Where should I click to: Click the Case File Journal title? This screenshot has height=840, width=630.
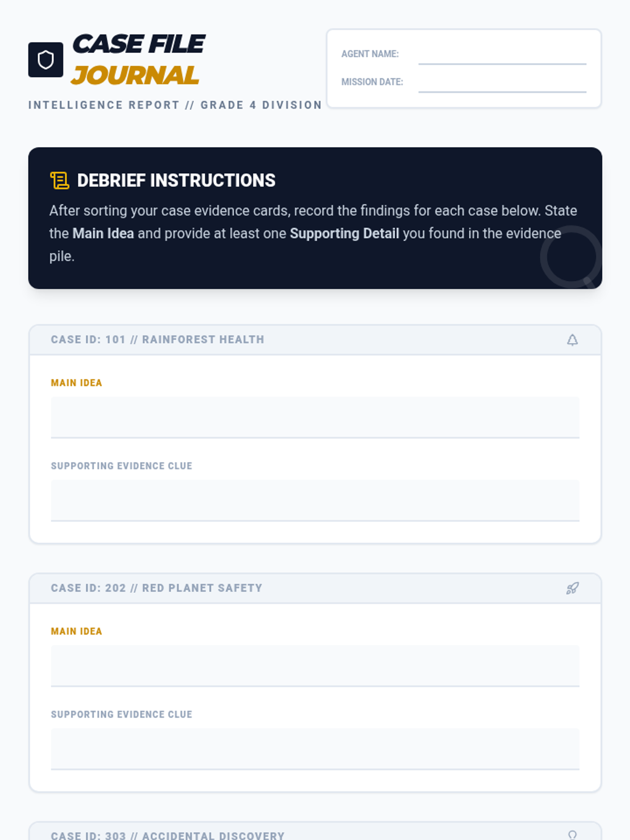(x=138, y=59)
